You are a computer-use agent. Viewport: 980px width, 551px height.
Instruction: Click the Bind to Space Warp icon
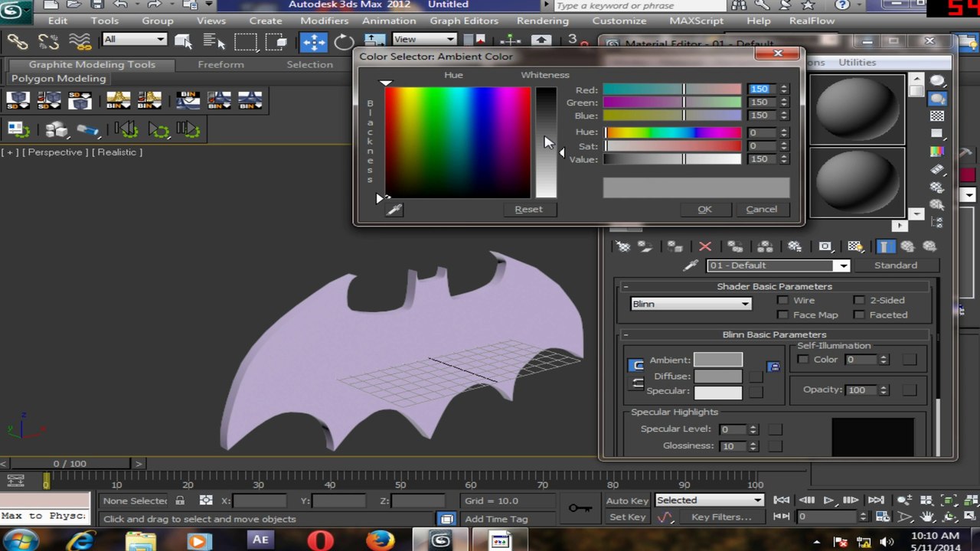pyautogui.click(x=80, y=41)
